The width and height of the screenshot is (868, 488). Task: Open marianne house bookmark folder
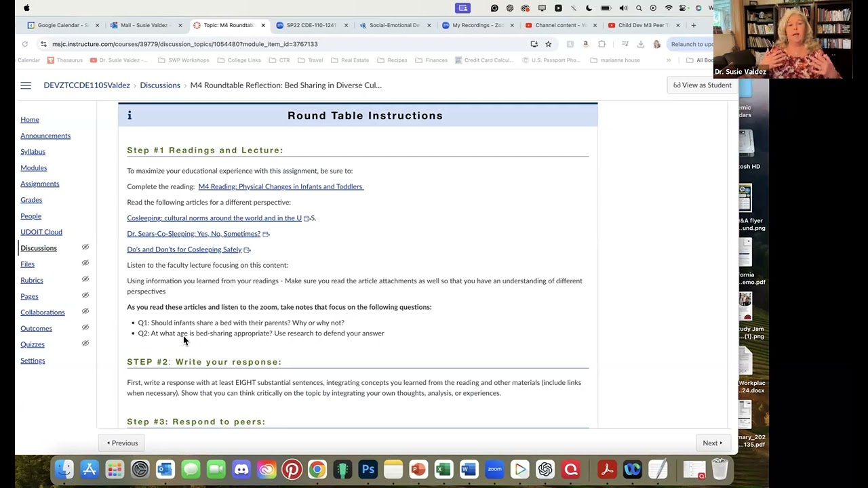tap(615, 60)
